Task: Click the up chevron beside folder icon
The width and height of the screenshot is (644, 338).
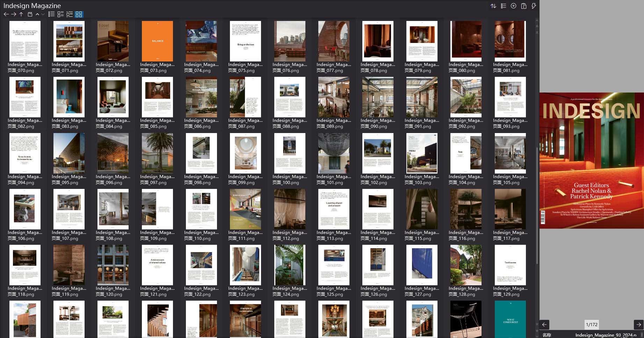Action: pos(37,14)
